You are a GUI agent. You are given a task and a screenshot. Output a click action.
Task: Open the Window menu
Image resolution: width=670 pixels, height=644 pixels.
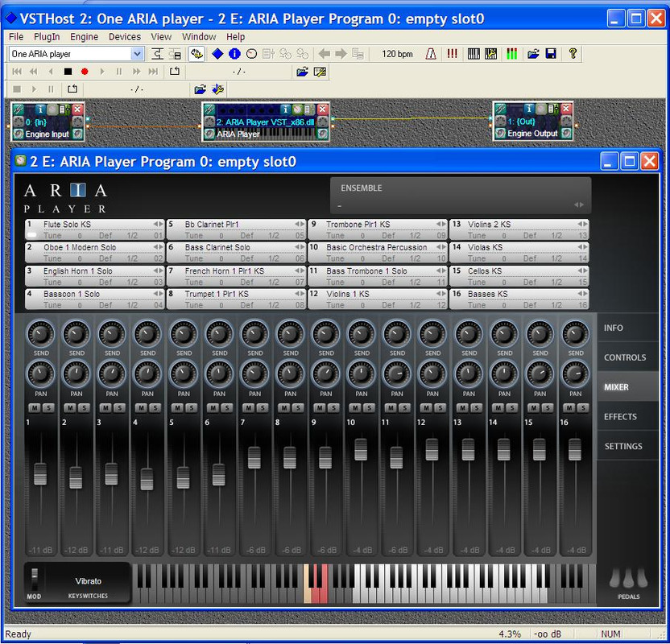point(199,37)
